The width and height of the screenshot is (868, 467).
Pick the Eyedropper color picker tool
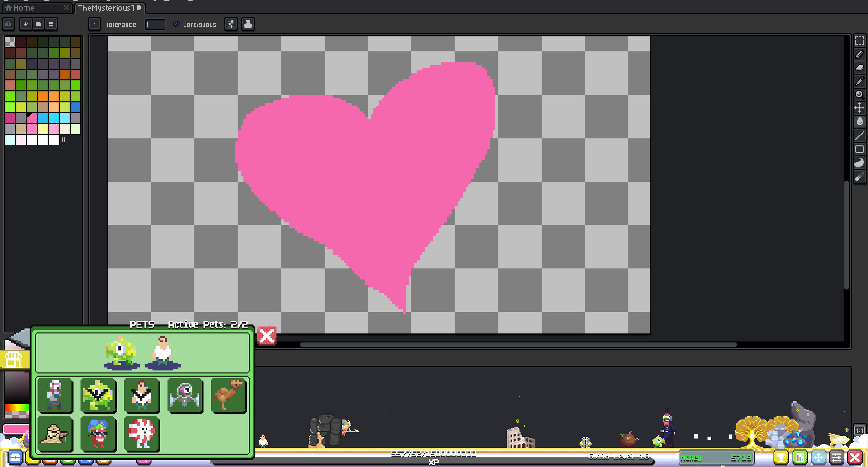pos(860,81)
